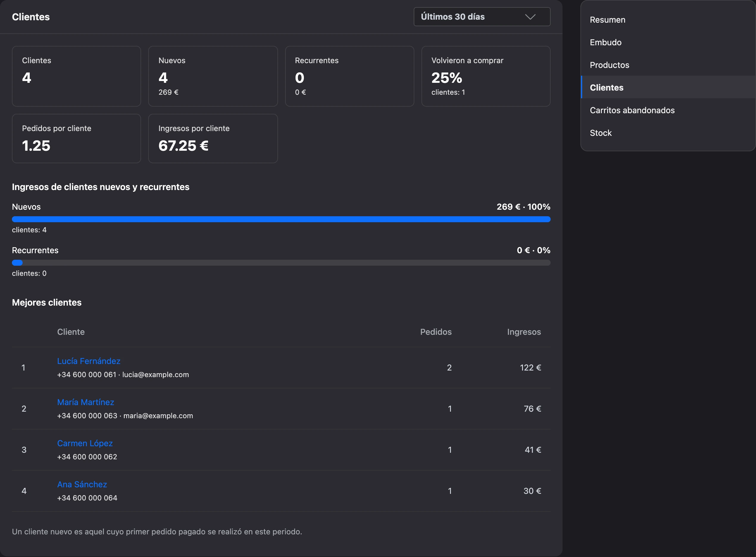Viewport: 756px width, 557px height.
Task: Click the 41 € revenue cell
Action: tap(533, 450)
